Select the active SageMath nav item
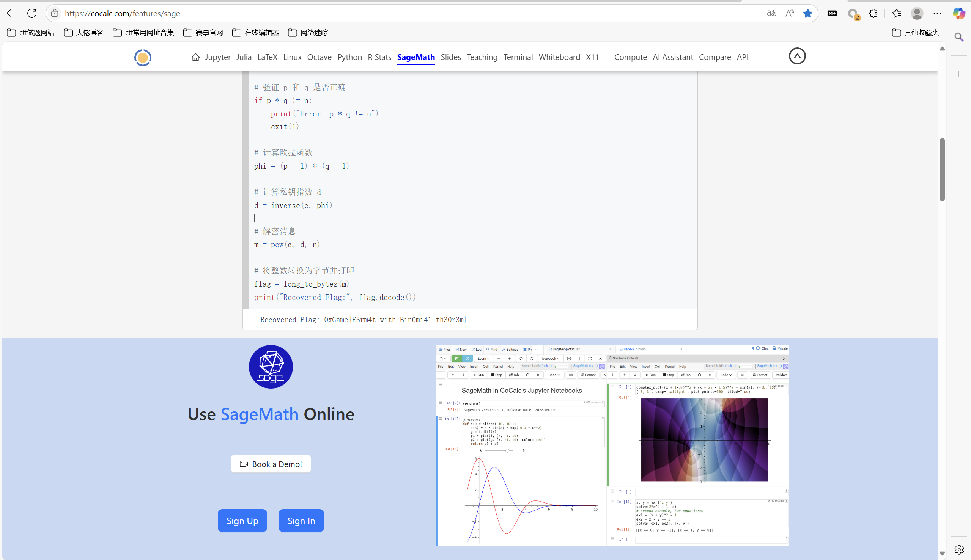Viewport: 971px width, 560px height. 416,57
